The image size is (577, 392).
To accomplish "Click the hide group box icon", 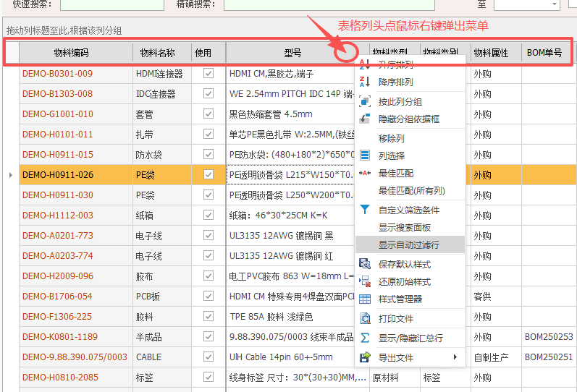I will [364, 119].
